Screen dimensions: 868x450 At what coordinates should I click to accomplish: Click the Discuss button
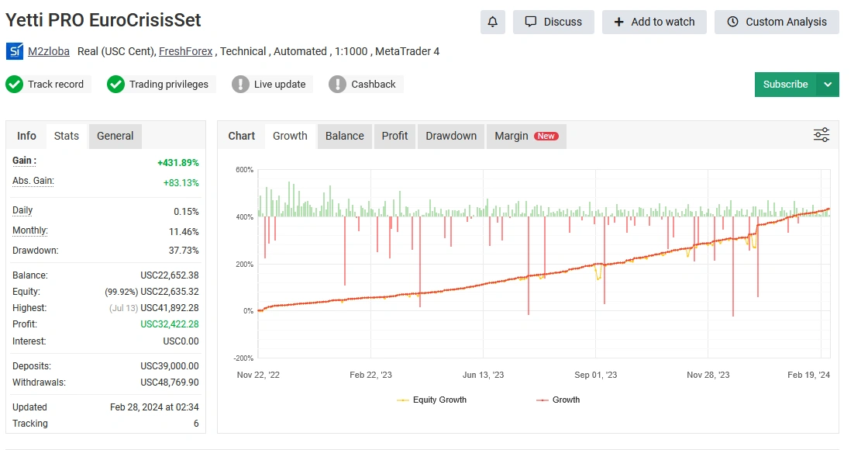[x=553, y=22]
